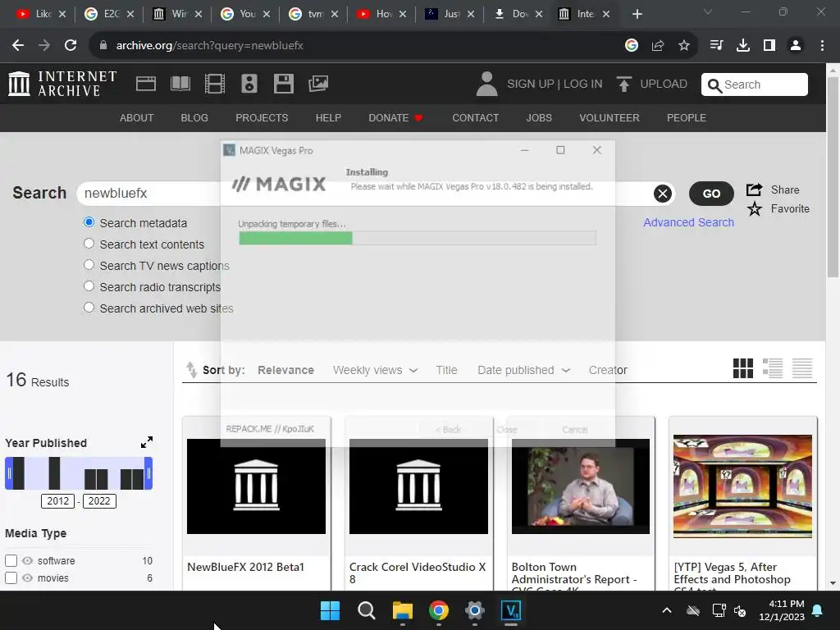Click the left handle of year range slider
This screenshot has height=630, width=840.
pyautogui.click(x=8, y=473)
